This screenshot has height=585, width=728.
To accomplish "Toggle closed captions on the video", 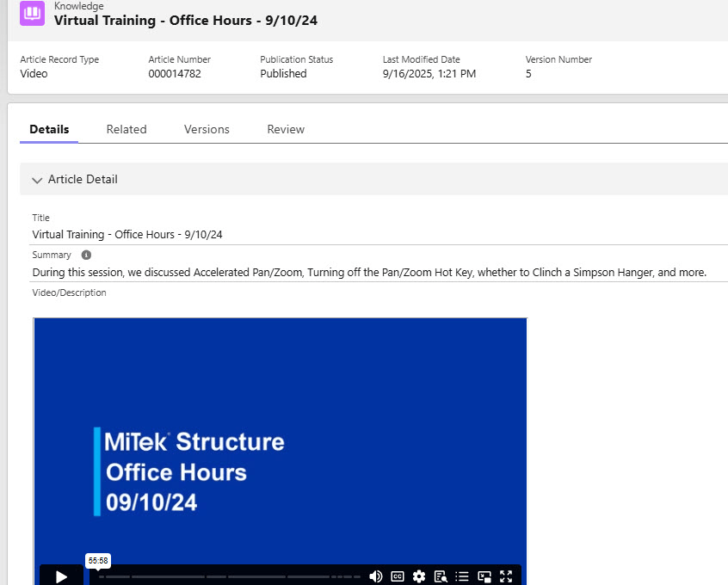I will 398,576.
